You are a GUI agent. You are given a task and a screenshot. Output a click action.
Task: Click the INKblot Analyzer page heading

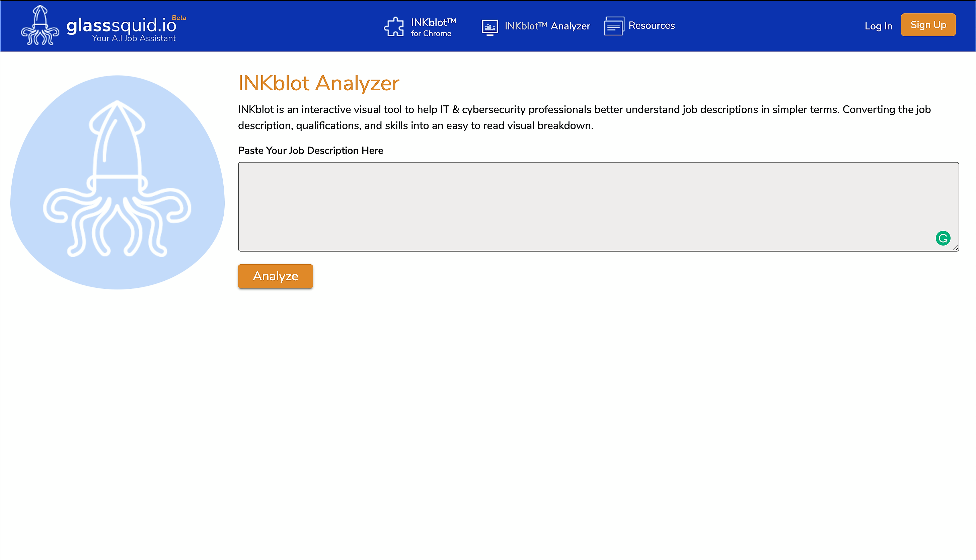pyautogui.click(x=318, y=83)
